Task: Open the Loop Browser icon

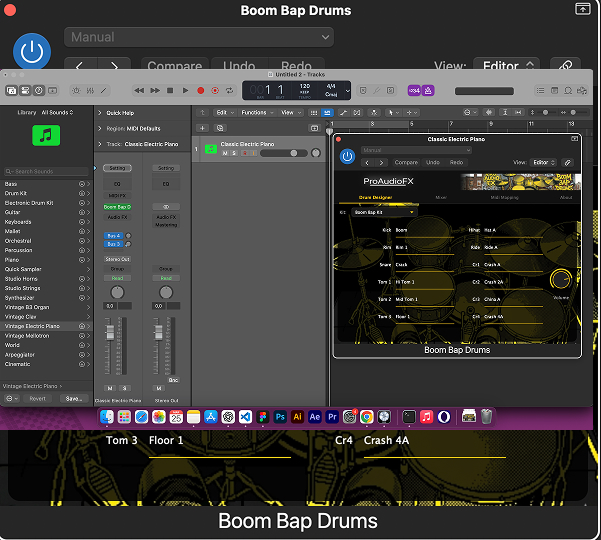Action: coord(568,91)
